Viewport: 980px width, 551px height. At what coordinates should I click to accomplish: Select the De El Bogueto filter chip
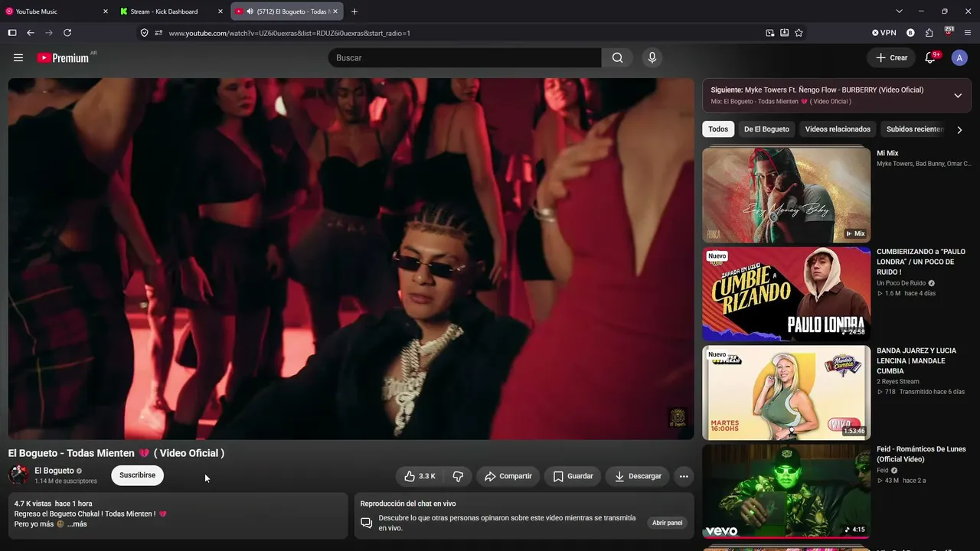[x=766, y=129]
